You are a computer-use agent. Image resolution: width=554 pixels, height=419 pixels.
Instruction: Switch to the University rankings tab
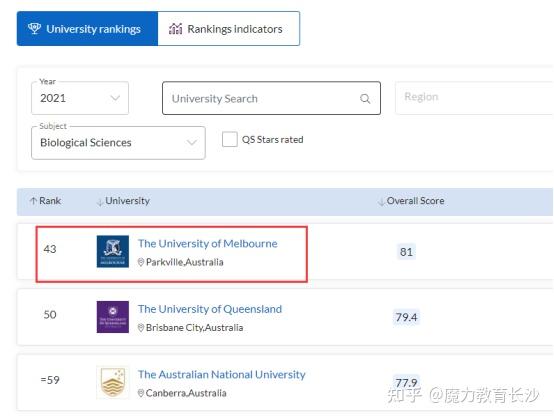click(x=87, y=29)
